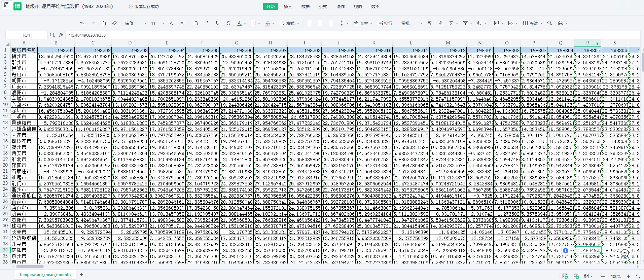
Task: Toggle strikethrough formatting
Action: 228,23
